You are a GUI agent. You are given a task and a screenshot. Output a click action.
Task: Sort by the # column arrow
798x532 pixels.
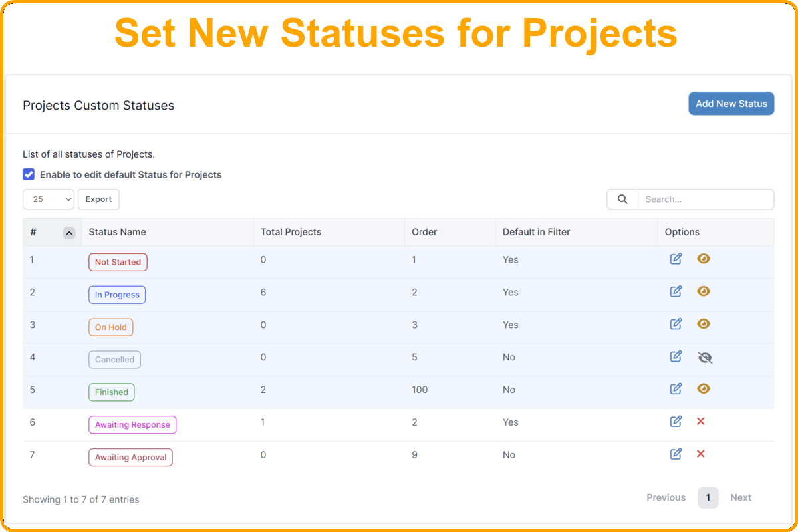pyautogui.click(x=69, y=233)
